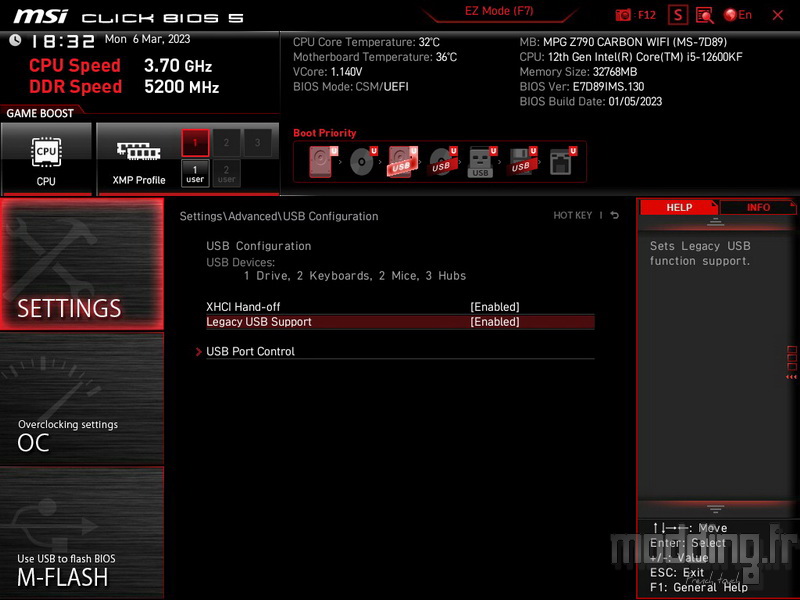Click the clock icon by the time
Viewport: 800px width, 600px height.
coord(15,40)
